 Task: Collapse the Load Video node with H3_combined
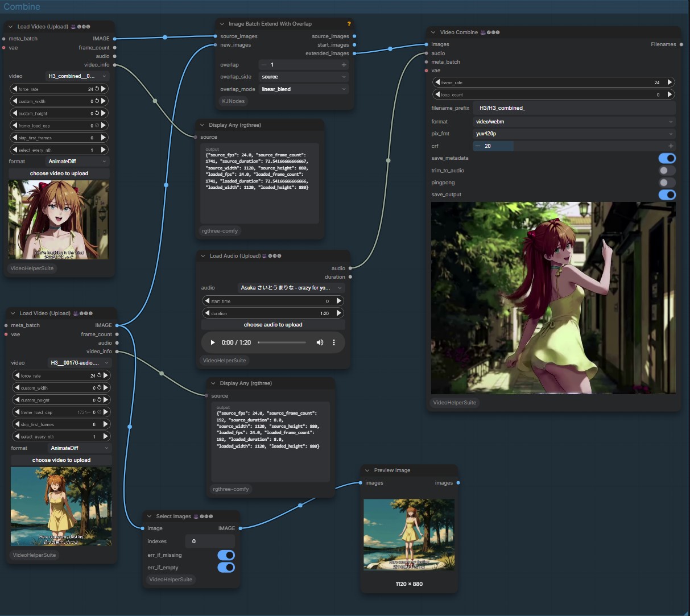click(10, 27)
